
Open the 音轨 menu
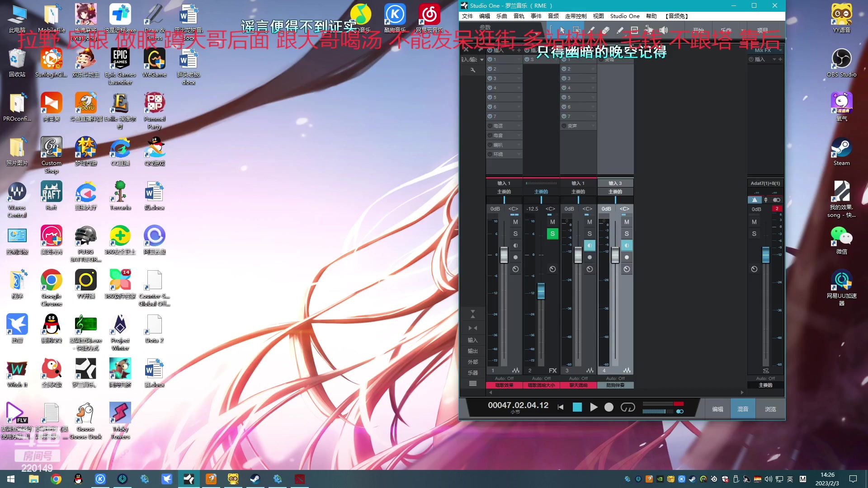pos(519,16)
